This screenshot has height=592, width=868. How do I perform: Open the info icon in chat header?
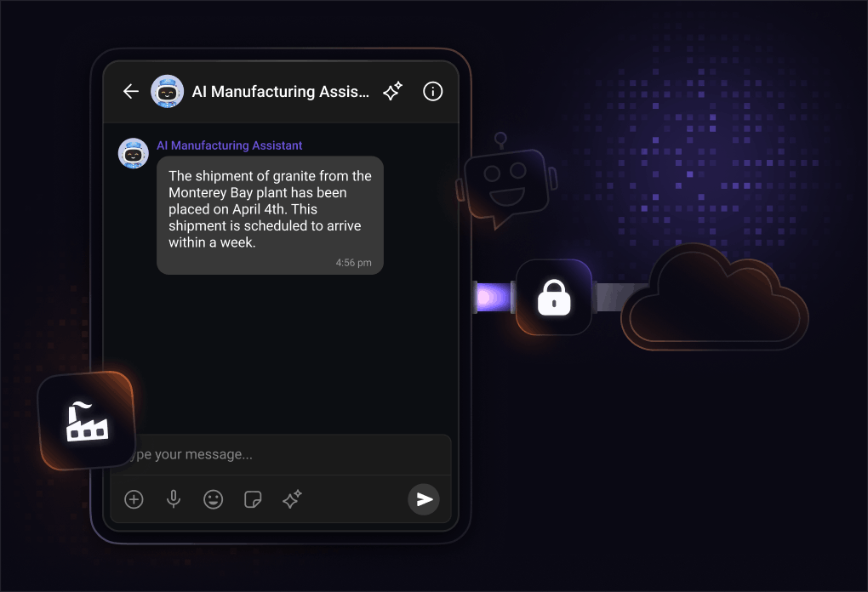433,91
